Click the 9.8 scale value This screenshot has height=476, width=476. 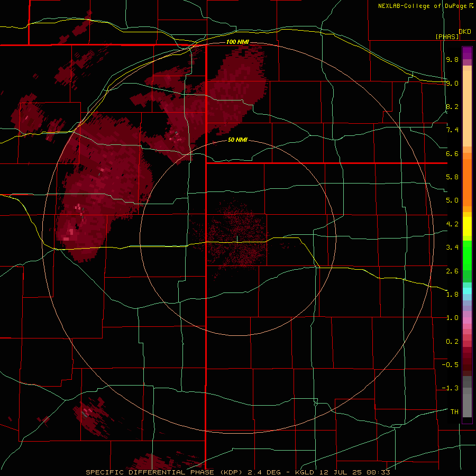pyautogui.click(x=452, y=59)
